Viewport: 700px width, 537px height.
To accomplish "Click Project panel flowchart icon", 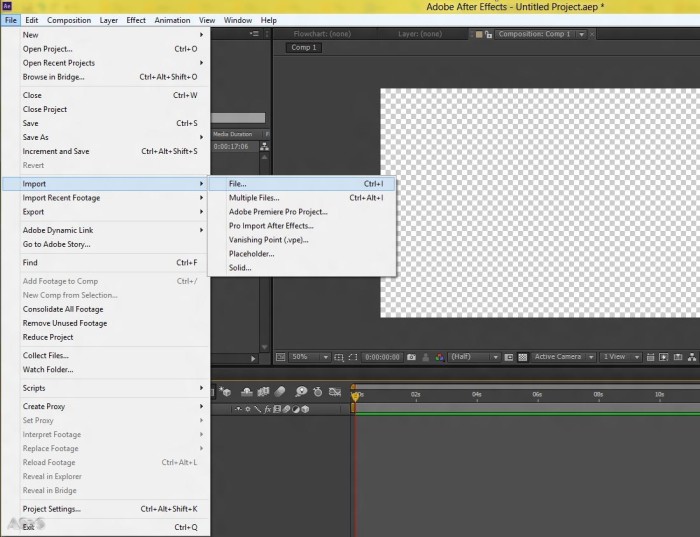I will tap(264, 146).
